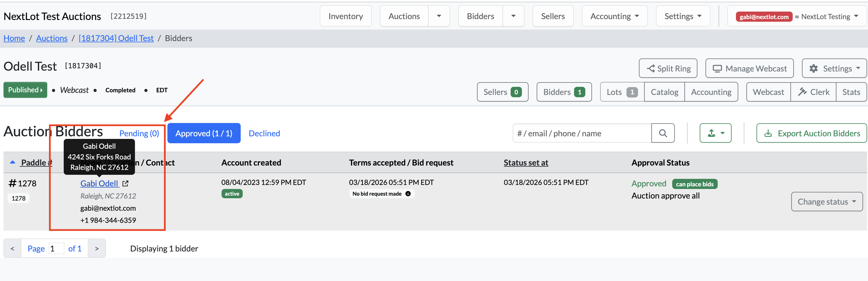The width and height of the screenshot is (868, 281).
Task: Click the upload icon dropdown button
Action: 715,133
